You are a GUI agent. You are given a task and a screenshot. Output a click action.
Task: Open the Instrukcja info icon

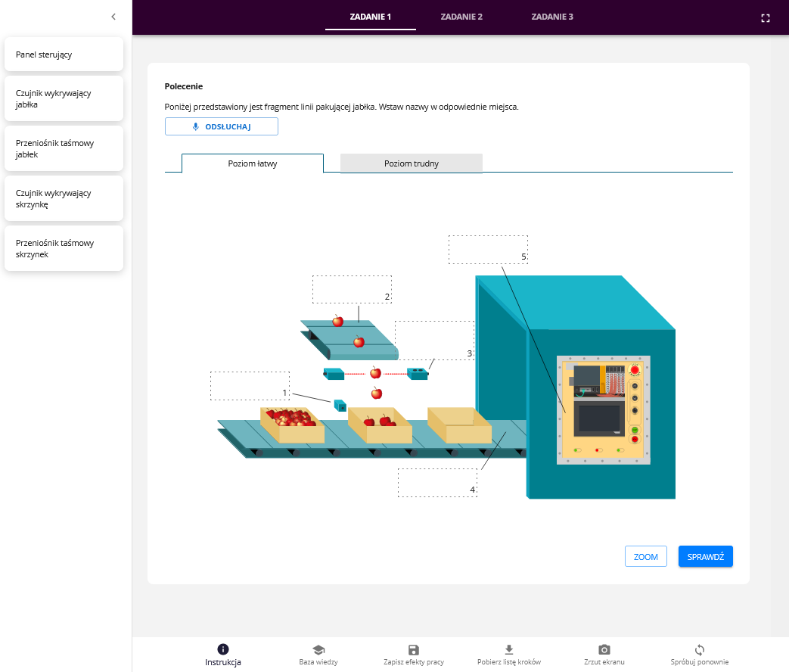[223, 649]
